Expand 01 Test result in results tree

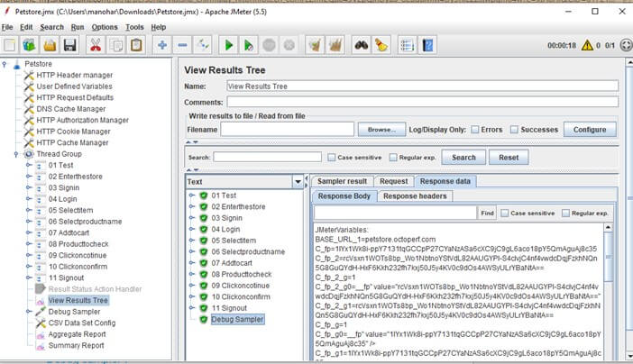coord(192,196)
